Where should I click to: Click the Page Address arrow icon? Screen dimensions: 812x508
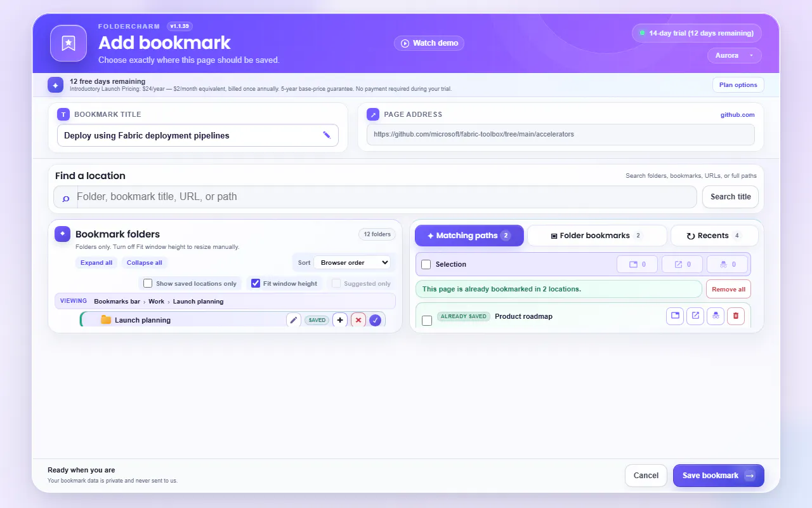[373, 114]
